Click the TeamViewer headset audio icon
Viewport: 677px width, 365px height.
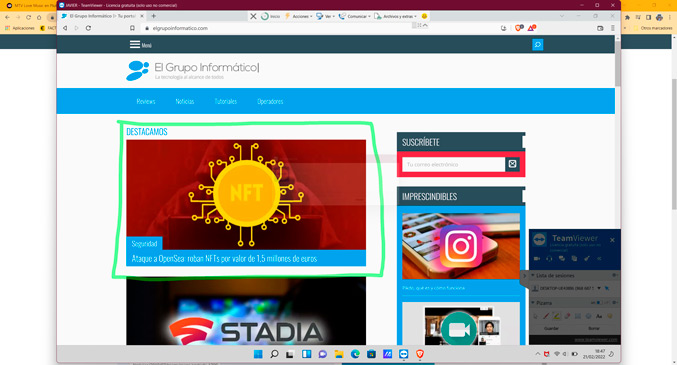point(549,258)
